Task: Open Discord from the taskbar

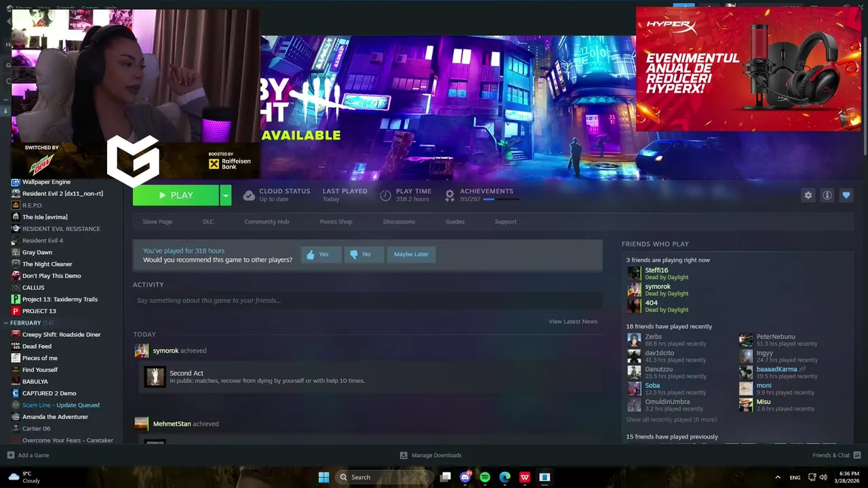Action: point(465,477)
